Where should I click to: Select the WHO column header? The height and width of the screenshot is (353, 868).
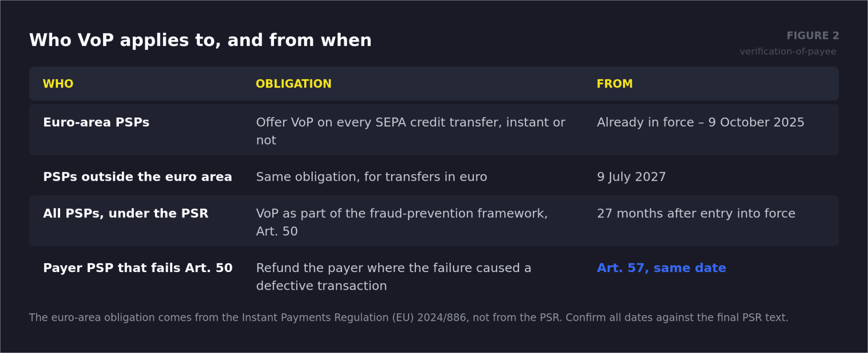(x=58, y=84)
